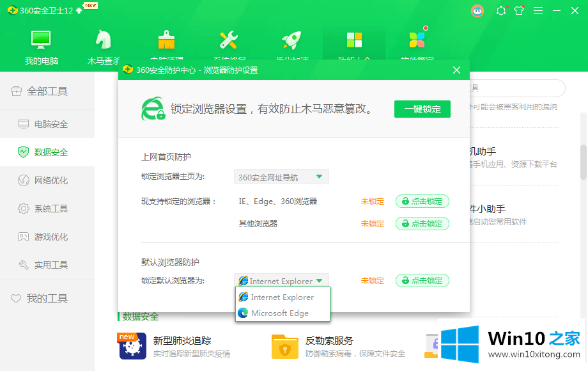Click the 电脑清理 broom icon
This screenshot has width=588, height=371.
click(x=166, y=40)
